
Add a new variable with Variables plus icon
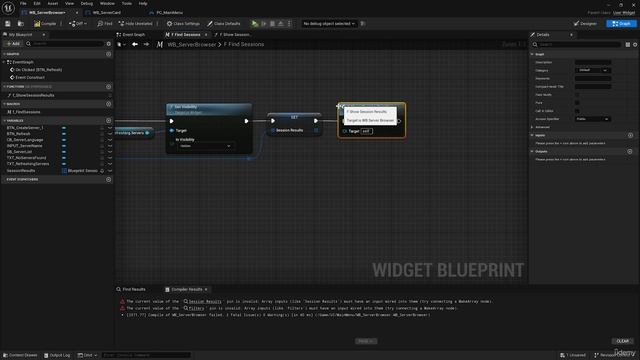click(109, 120)
